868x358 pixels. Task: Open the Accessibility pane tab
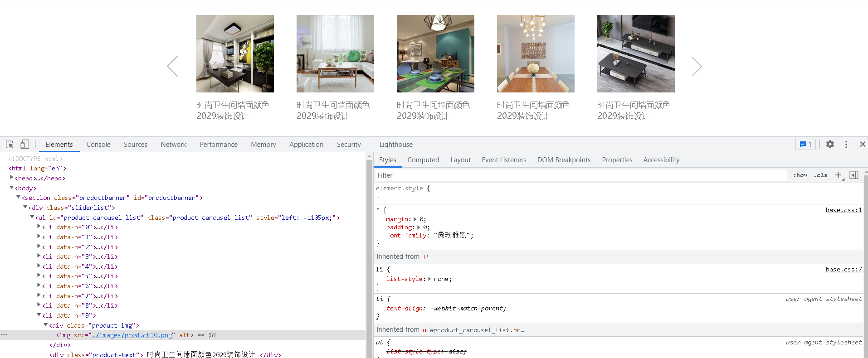(x=661, y=160)
